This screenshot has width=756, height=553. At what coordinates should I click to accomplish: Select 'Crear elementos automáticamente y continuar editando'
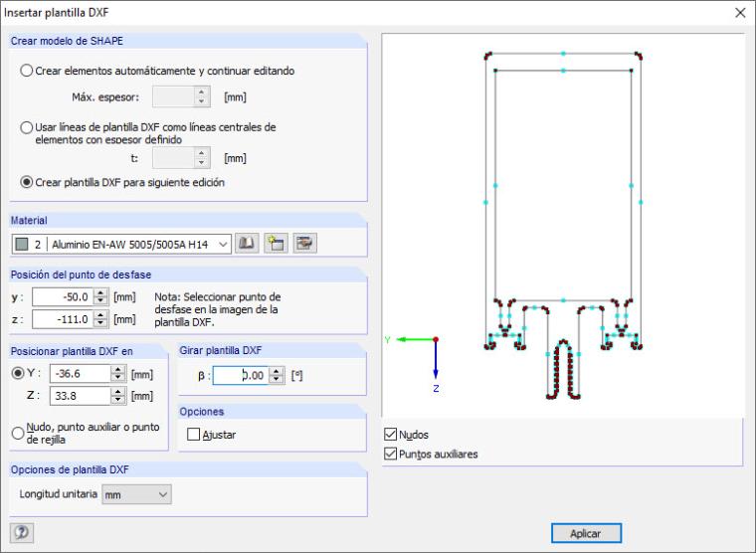click(27, 71)
